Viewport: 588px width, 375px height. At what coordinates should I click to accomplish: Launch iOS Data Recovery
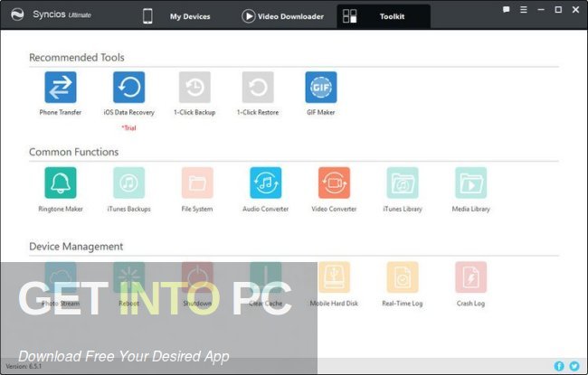tap(129, 88)
